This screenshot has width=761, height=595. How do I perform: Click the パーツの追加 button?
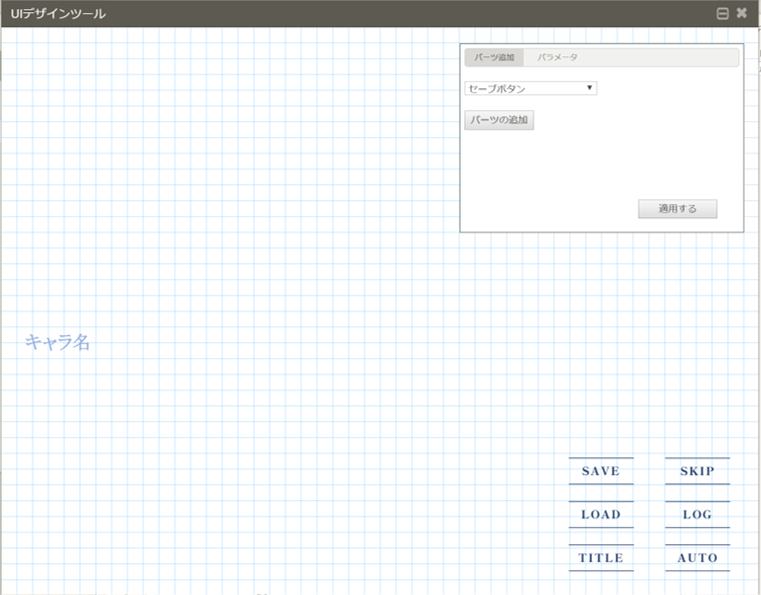(499, 120)
